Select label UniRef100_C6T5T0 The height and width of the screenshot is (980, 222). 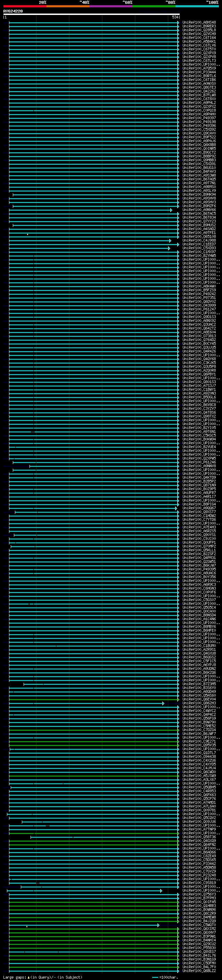pos(199,49)
